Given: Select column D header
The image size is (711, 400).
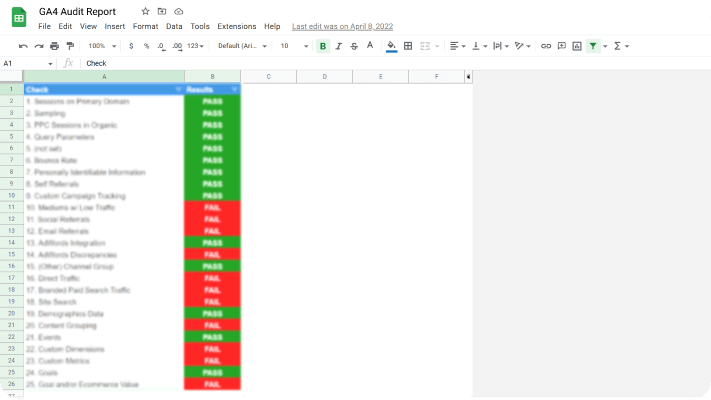Looking at the screenshot, I should coord(325,77).
